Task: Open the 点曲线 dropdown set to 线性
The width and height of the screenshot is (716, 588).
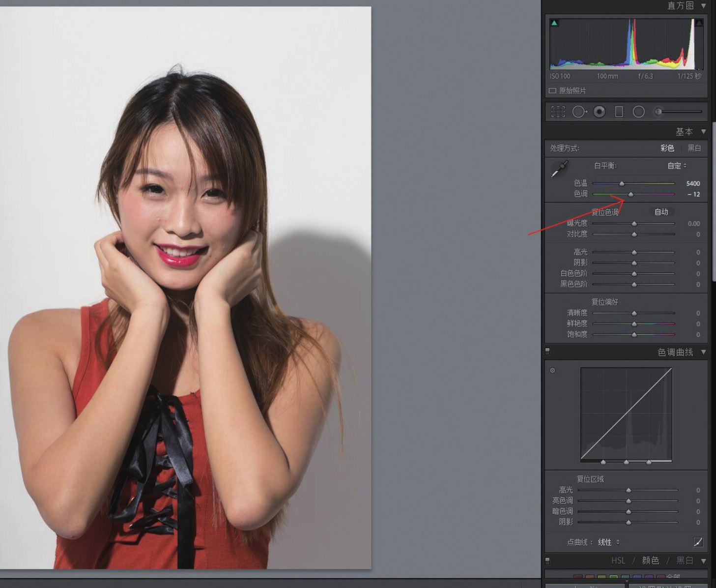Action: (x=608, y=542)
